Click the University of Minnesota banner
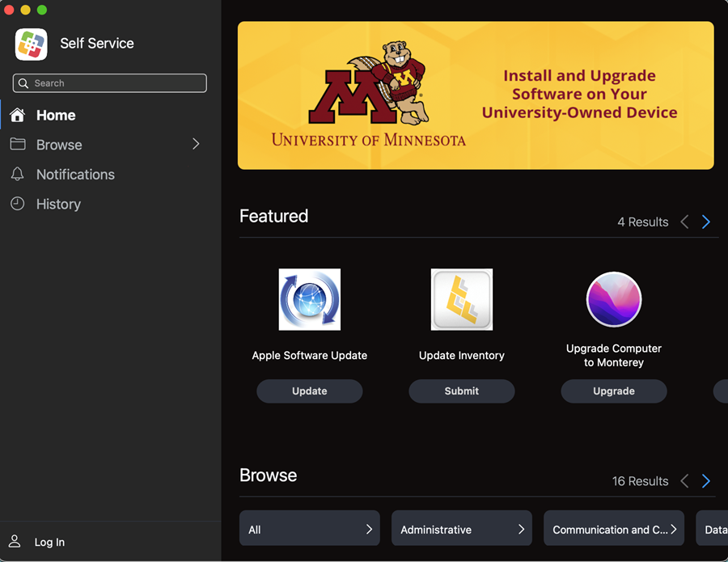The width and height of the screenshot is (728, 562). [x=476, y=95]
